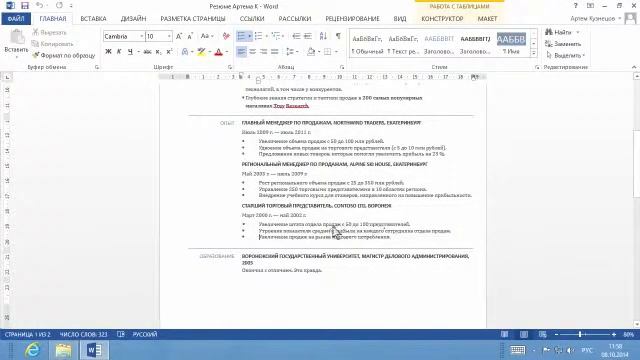Open the change case (Aa) dropdown
640x360 pixels.
click(x=207, y=36)
